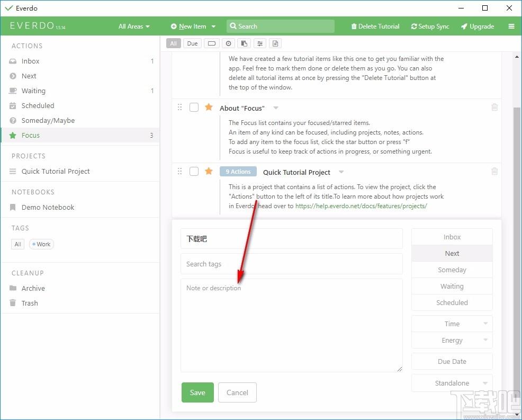This screenshot has width=522, height=420.
Task: Click the paste/clipboard filter icon
Action: [244, 43]
